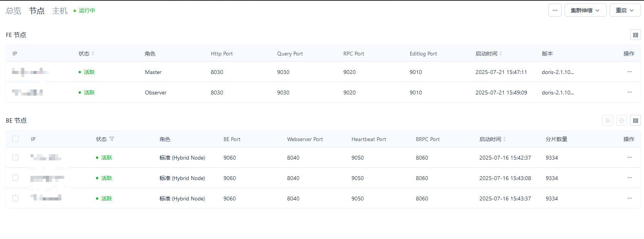This screenshot has height=239, width=644.
Task: Open actions for BE node started 15:43:37
Action: [629, 198]
